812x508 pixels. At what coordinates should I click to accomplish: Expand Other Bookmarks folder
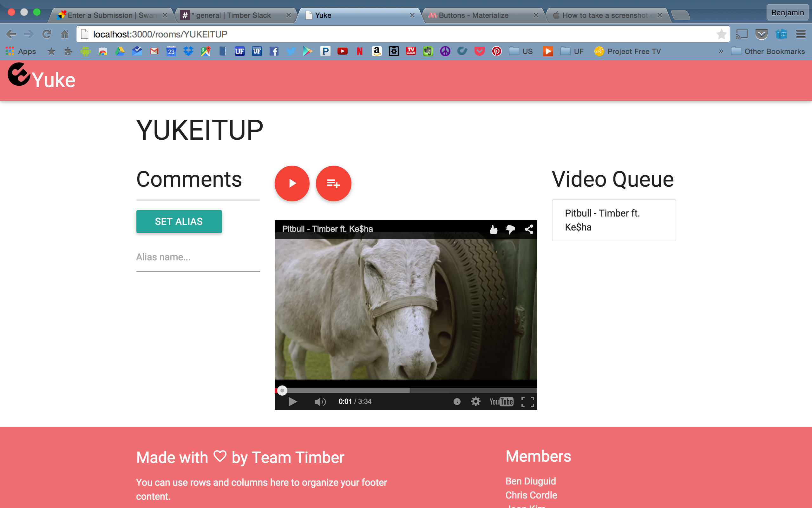coord(768,51)
